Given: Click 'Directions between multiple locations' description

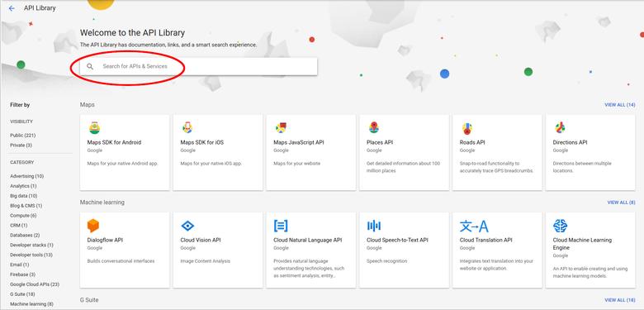Looking at the screenshot, I should point(582,167).
